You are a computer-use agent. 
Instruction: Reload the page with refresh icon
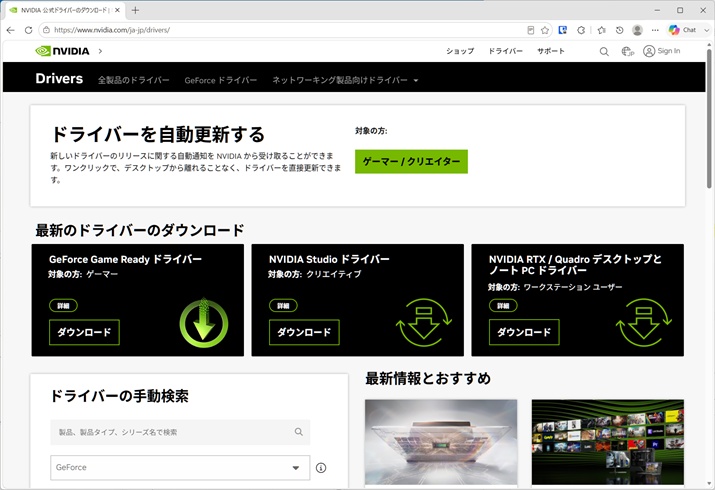coord(28,30)
